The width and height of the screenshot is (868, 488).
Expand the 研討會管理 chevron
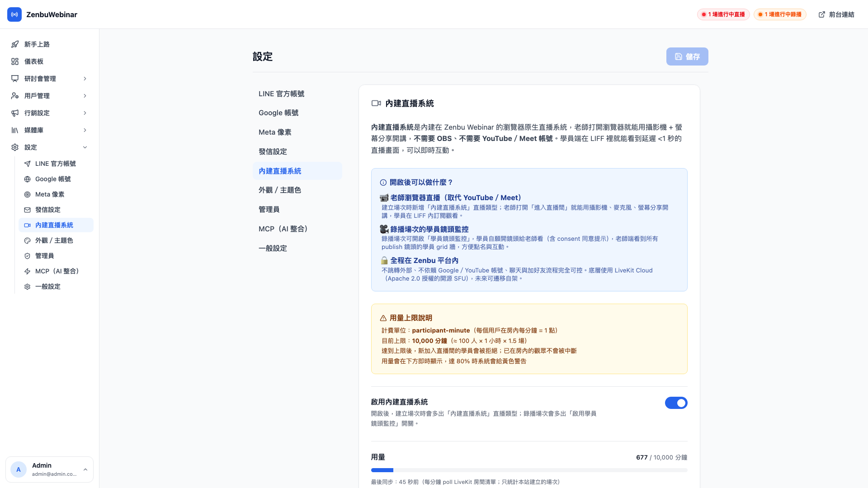[85, 79]
